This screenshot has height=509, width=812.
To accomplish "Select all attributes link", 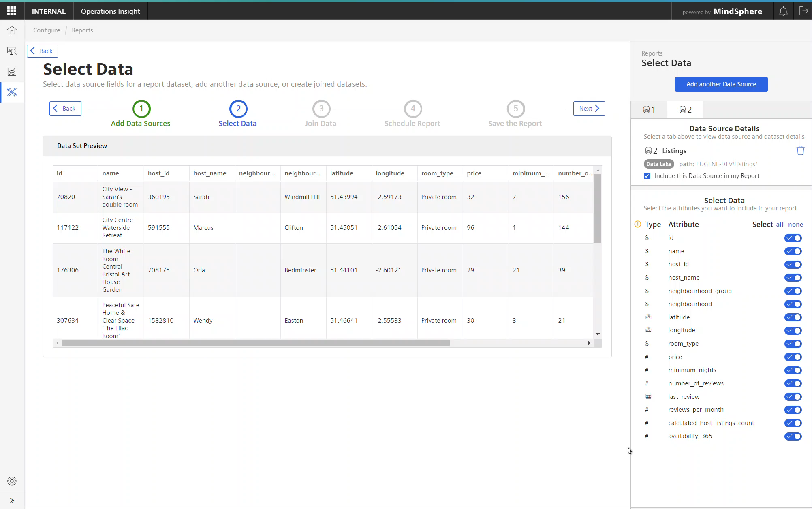I will 780,225.
